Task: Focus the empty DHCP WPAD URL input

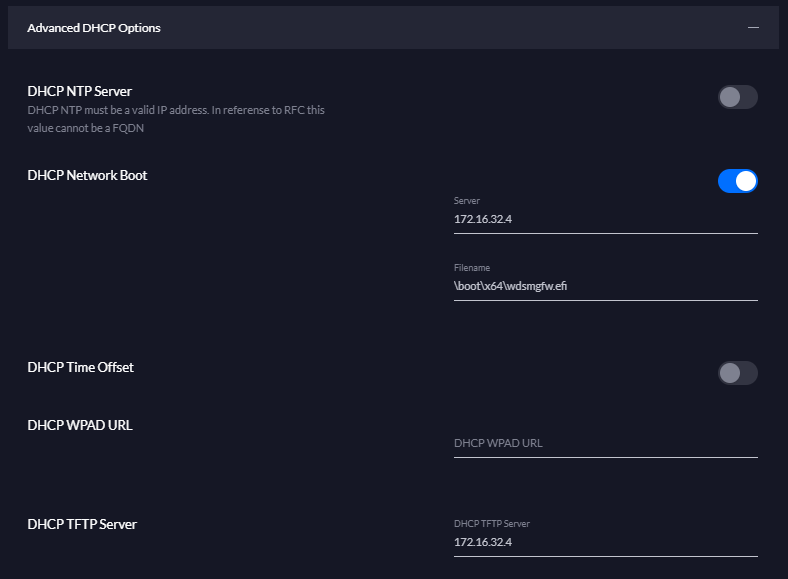Action: coord(605,443)
